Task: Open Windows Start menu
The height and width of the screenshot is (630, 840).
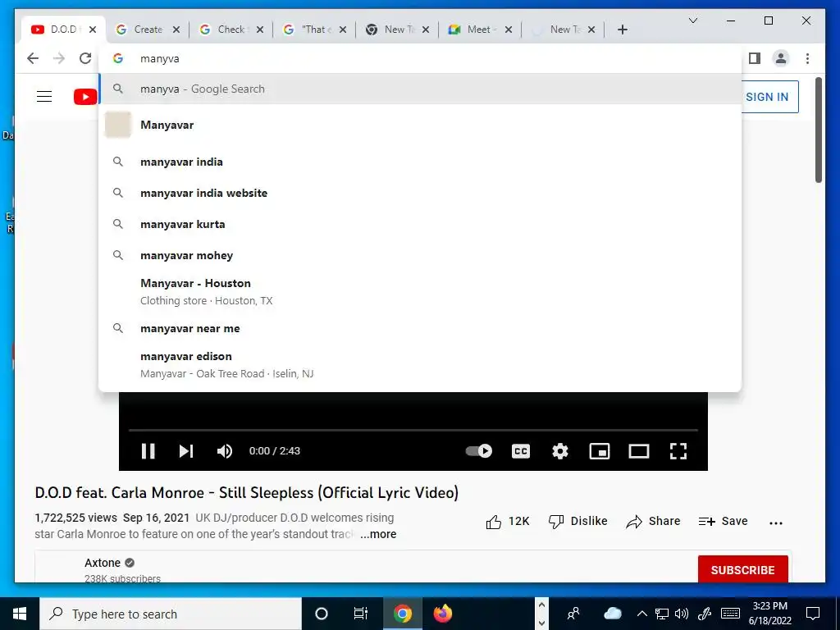Action: click(20, 614)
